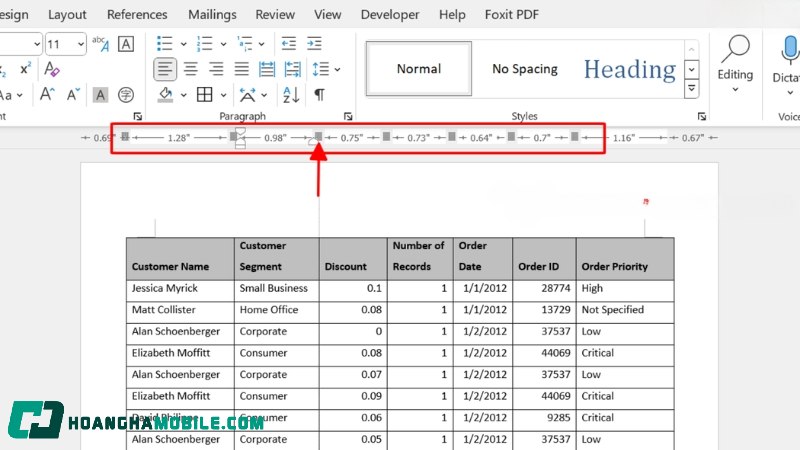Open the References tab
This screenshot has width=800, height=450.
[137, 15]
